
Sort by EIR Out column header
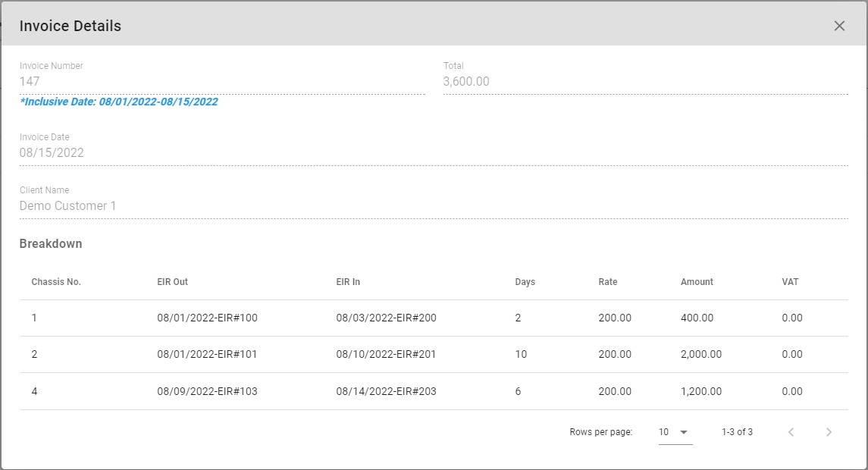173,282
